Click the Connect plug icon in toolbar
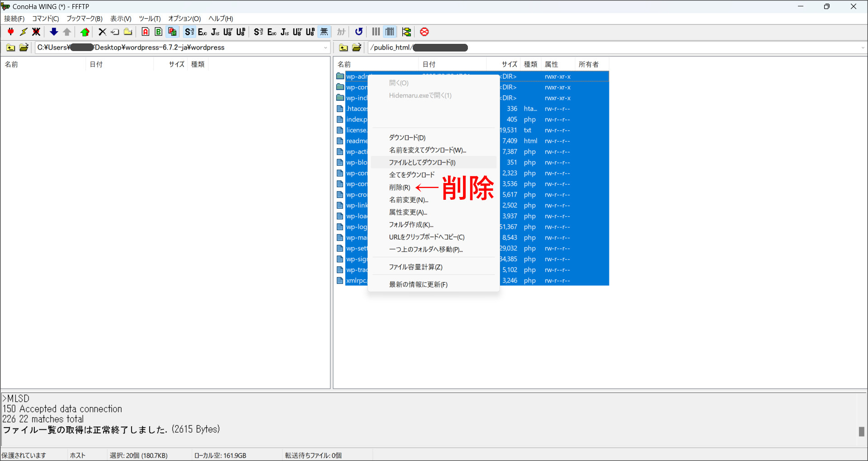 tap(11, 32)
